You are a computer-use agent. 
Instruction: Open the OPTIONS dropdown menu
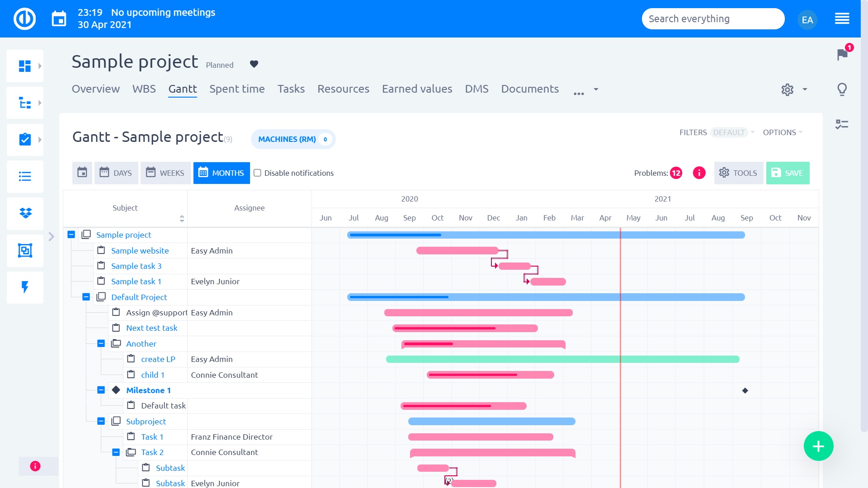point(783,132)
